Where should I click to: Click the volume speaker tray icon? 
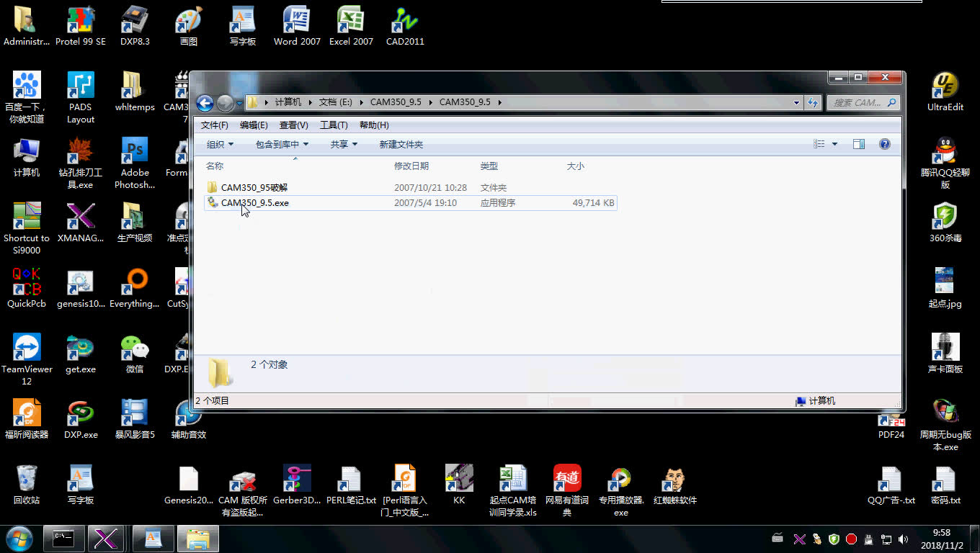pos(903,539)
